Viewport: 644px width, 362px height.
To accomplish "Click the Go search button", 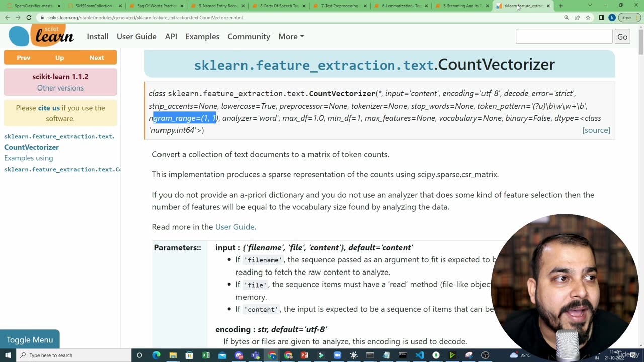I will pyautogui.click(x=622, y=37).
